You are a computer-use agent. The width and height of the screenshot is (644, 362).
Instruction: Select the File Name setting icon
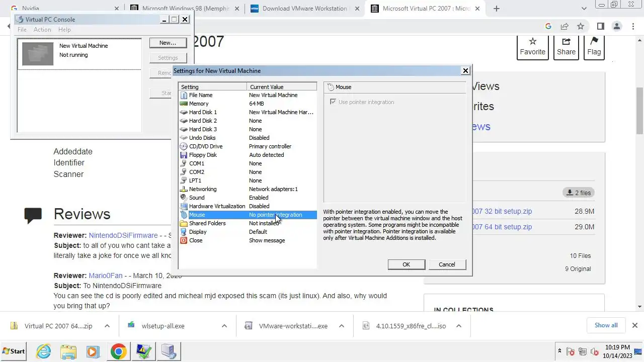click(184, 95)
